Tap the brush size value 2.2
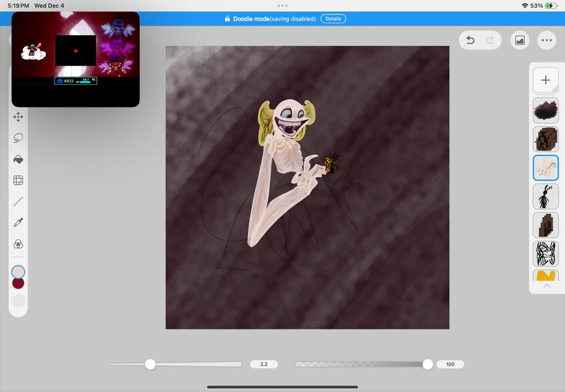Viewport: 565px width, 392px height. pyautogui.click(x=264, y=364)
